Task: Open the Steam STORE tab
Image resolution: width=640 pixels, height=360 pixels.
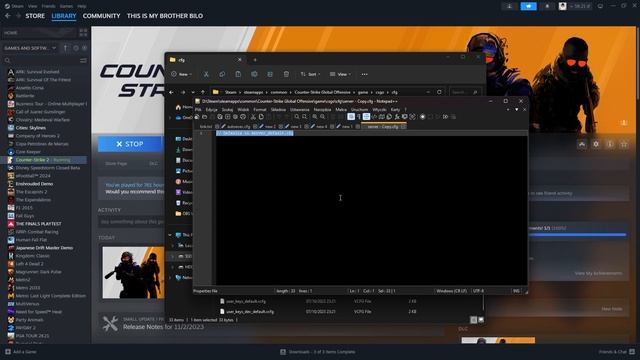Action: coord(35,16)
